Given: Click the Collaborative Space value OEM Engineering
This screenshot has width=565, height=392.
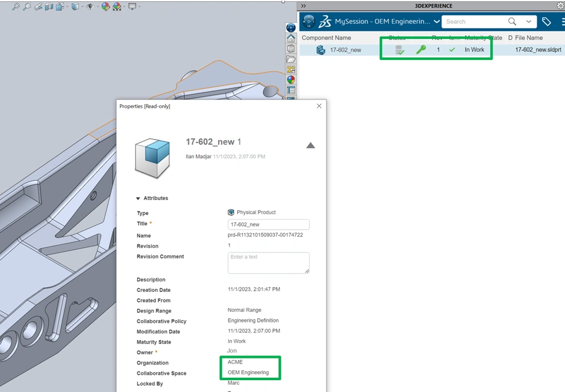Looking at the screenshot, I should point(248,373).
